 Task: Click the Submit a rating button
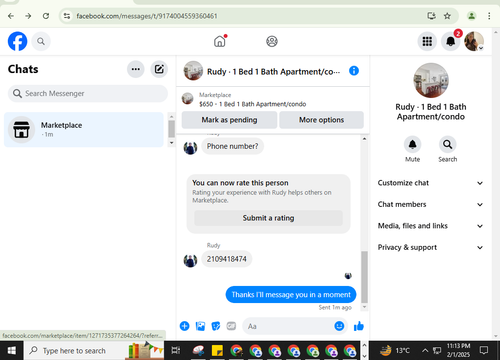[268, 218]
